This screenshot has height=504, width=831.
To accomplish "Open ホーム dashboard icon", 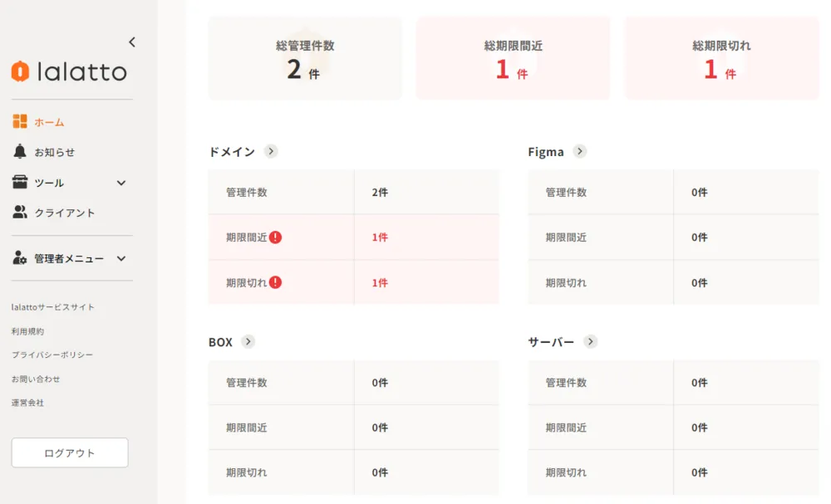I will 20,121.
